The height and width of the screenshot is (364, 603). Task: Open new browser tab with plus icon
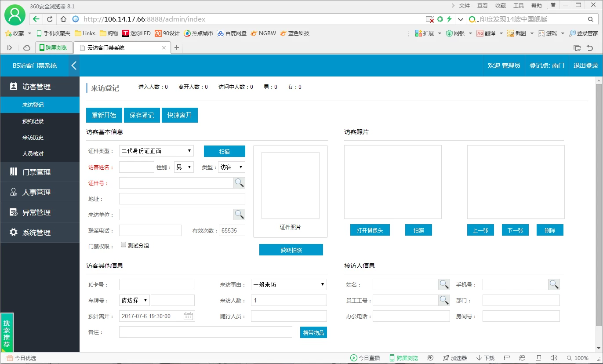tap(177, 47)
